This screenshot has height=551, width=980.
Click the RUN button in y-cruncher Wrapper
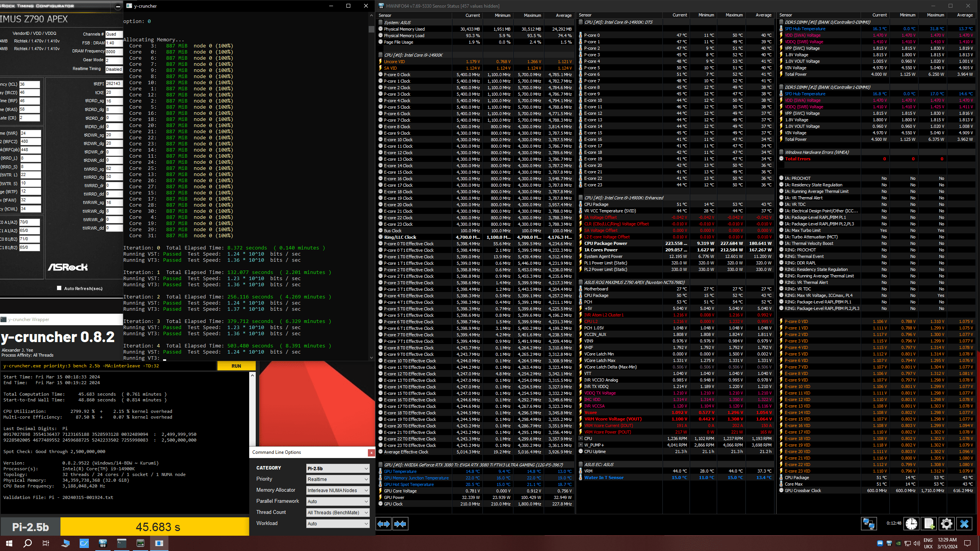(x=236, y=366)
